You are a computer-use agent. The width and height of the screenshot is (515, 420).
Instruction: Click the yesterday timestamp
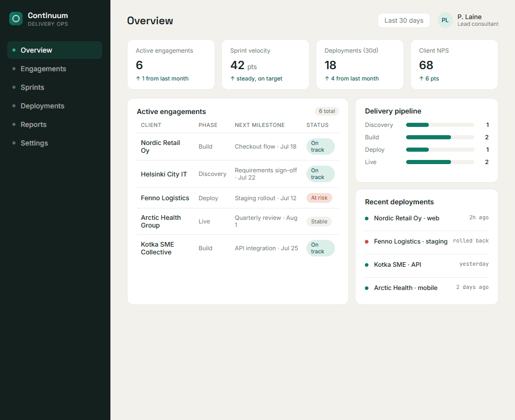(474, 264)
